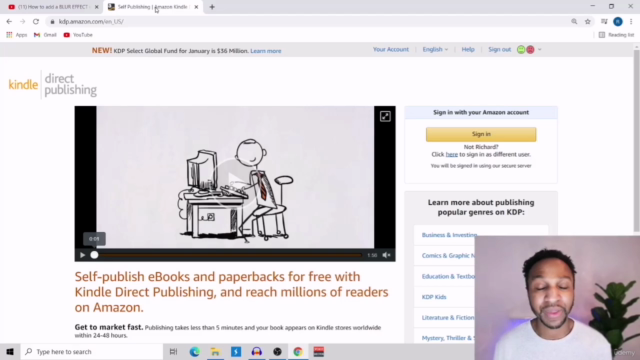The image size is (640, 360).
Task: Open Chrome three-dot menu
Action: pyautogui.click(x=631, y=22)
